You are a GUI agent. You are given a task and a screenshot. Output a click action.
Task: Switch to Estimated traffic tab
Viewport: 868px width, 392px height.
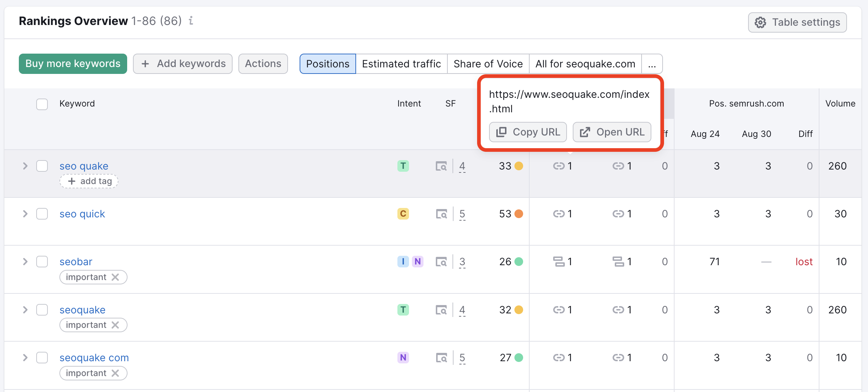coord(401,63)
